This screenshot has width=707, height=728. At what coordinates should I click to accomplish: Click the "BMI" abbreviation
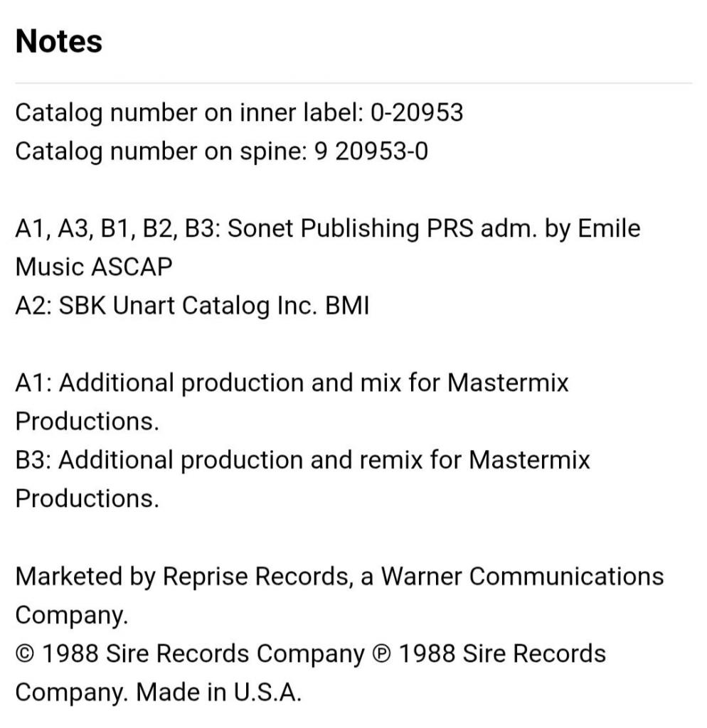coord(347,306)
